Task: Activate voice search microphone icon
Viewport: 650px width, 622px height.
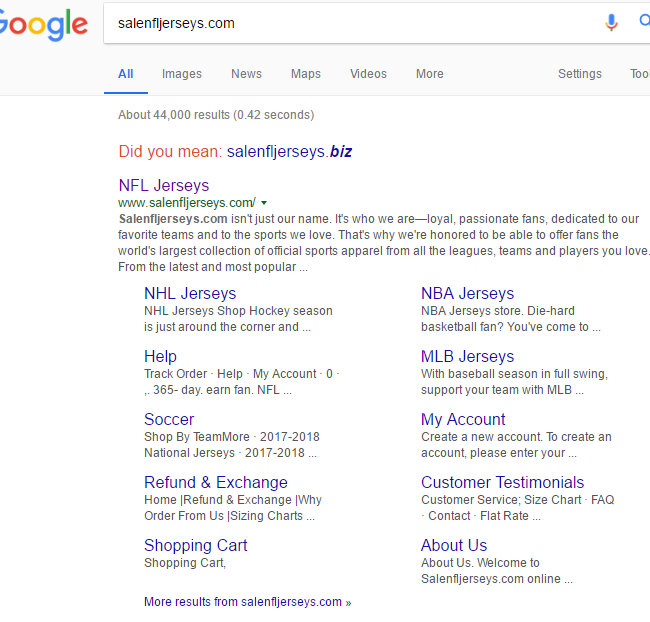Action: pos(611,22)
